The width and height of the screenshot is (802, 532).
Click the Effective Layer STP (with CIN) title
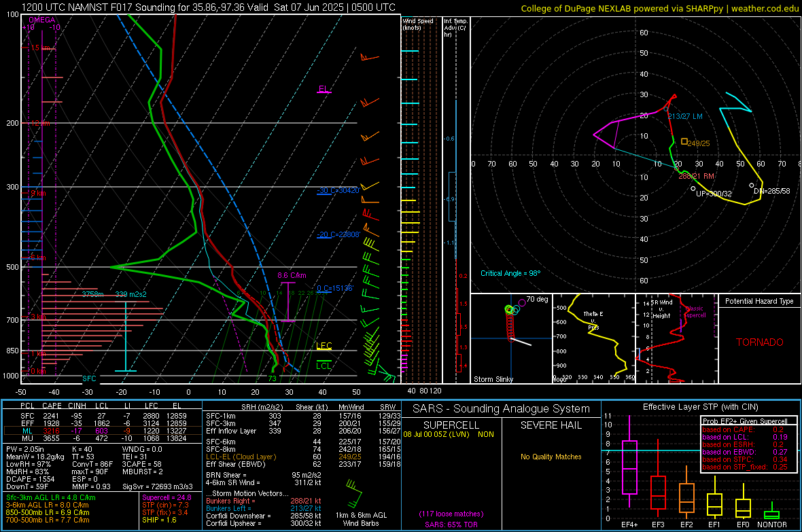tap(700, 407)
